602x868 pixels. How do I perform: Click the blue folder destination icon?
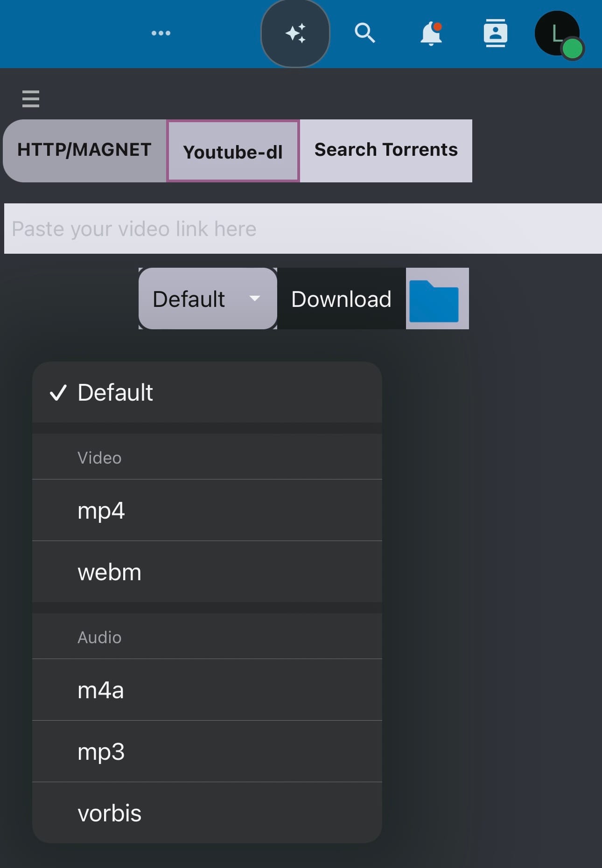click(434, 299)
